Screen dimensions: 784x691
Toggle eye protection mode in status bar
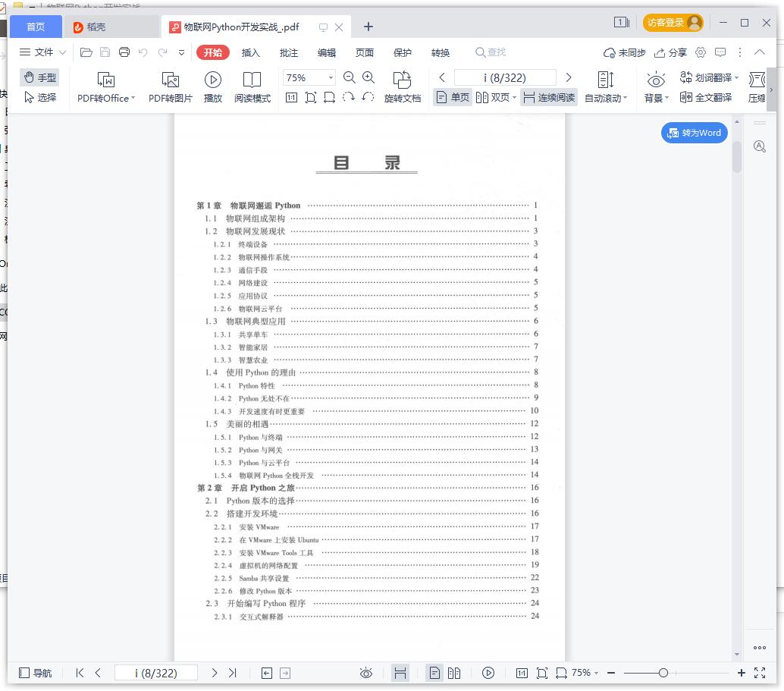[x=366, y=673]
